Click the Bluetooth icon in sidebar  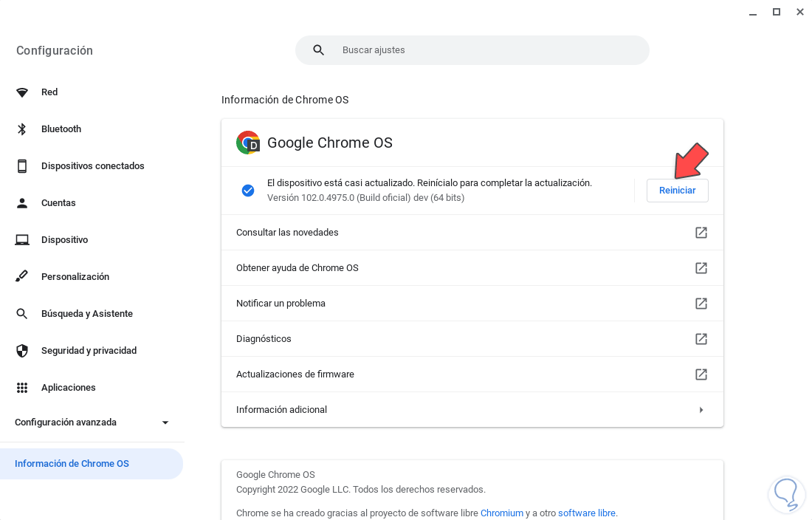[22, 129]
